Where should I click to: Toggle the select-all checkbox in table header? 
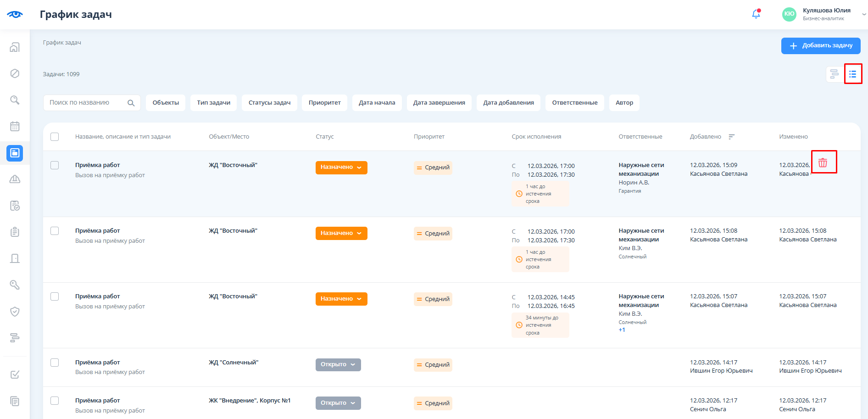[55, 137]
